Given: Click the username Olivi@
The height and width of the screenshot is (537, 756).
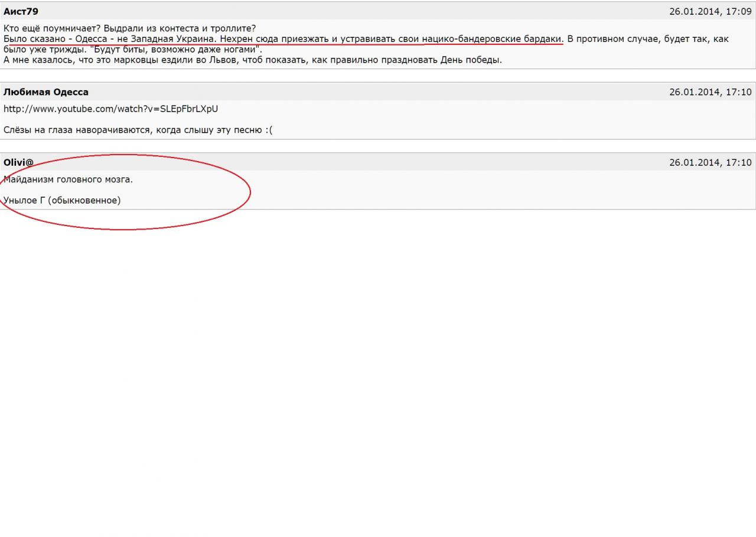Looking at the screenshot, I should click(x=18, y=162).
